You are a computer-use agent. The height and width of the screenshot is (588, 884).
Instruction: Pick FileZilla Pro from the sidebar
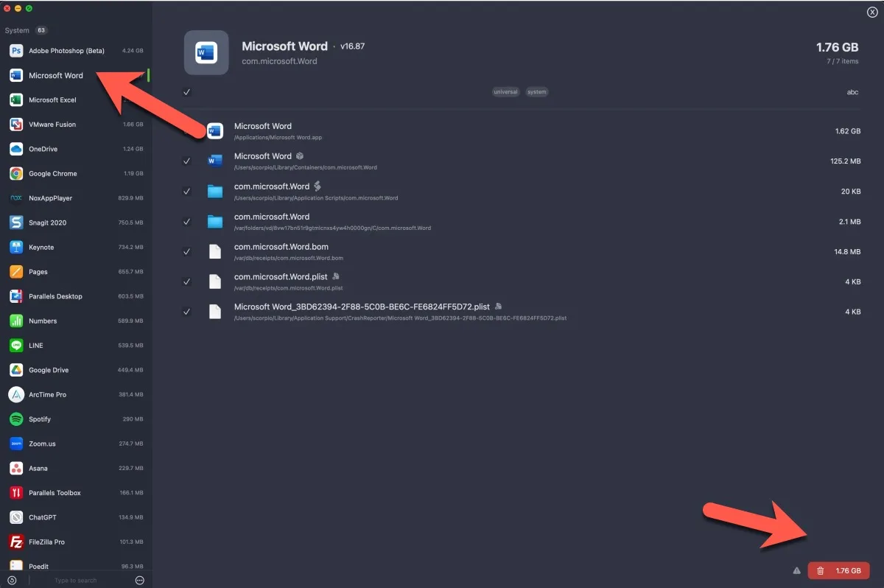pyautogui.click(x=76, y=542)
